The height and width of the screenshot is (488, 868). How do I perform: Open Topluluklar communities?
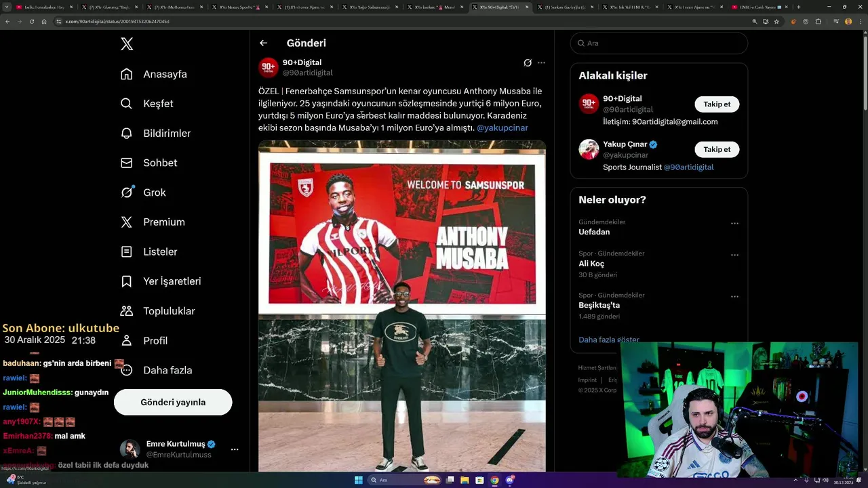pos(157,311)
